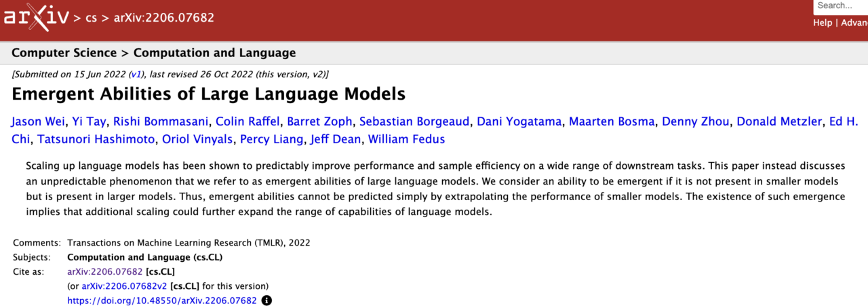
Task: Open Colin Raffel author link
Action: pyautogui.click(x=247, y=122)
